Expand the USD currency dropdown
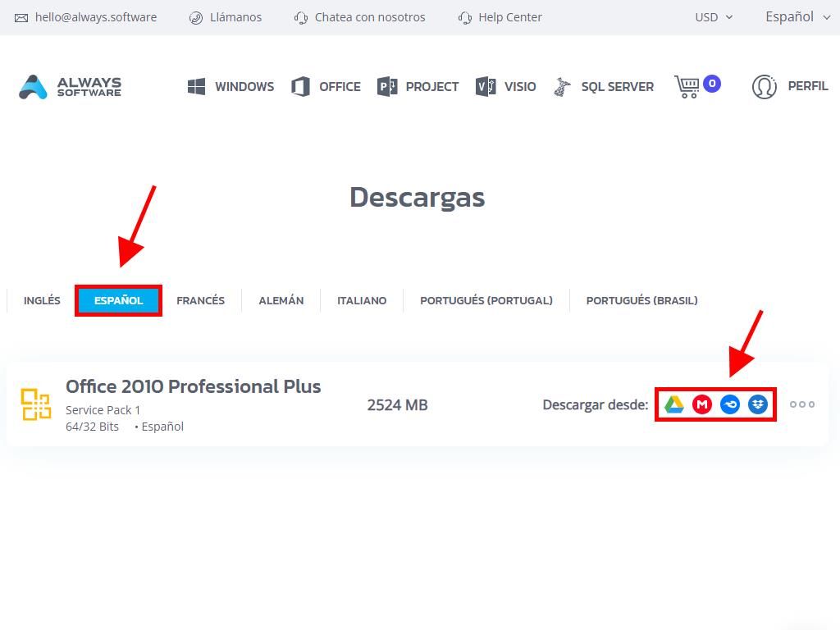The height and width of the screenshot is (630, 840). [x=714, y=17]
